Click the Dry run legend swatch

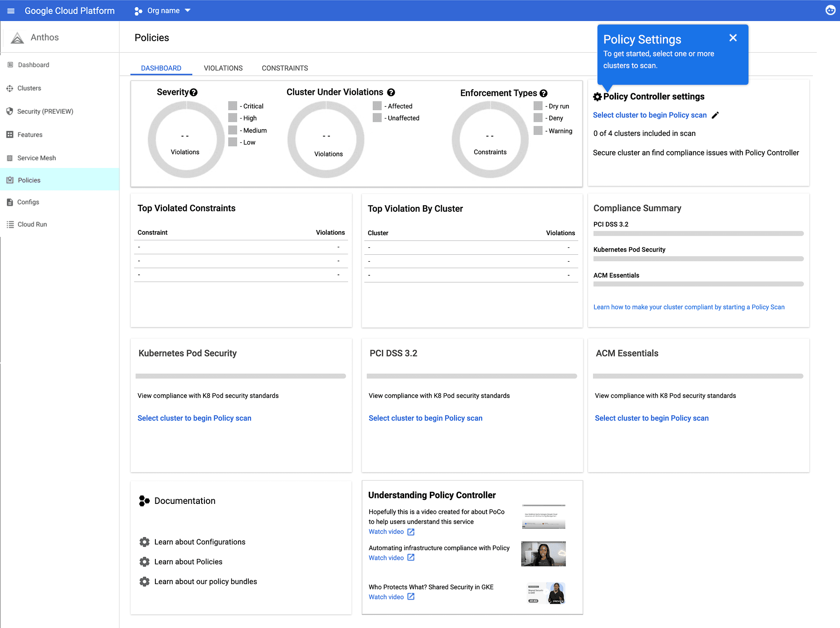point(538,106)
